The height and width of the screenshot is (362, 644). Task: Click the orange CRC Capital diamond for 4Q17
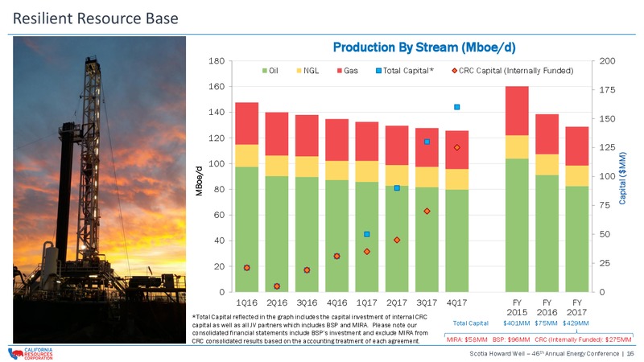(456, 147)
